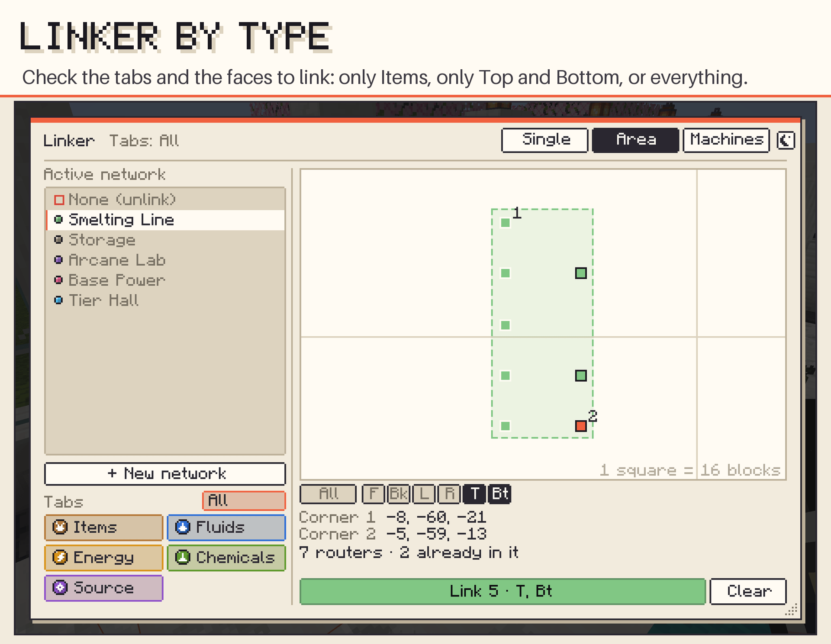Click the purple dot beside Arcane Lab

[59, 260]
